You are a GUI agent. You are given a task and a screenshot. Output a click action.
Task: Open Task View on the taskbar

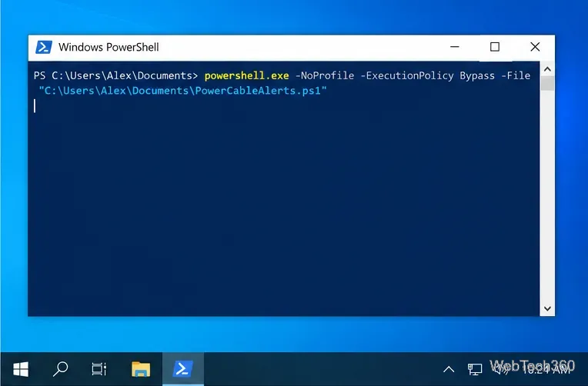[x=99, y=369]
